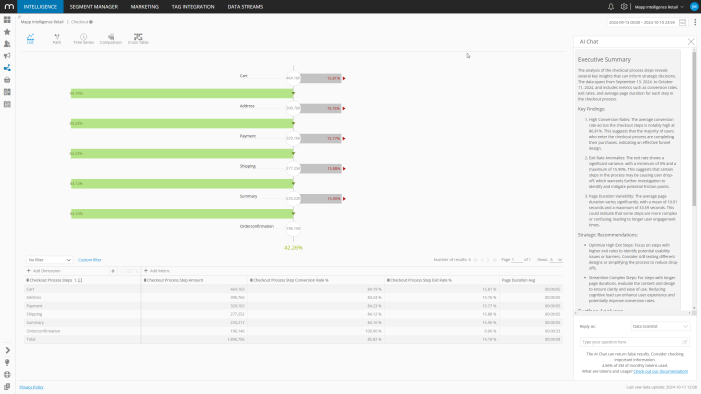Click the AI Chat vertical scrollbar
The width and height of the screenshot is (701, 394).
tap(694, 130)
